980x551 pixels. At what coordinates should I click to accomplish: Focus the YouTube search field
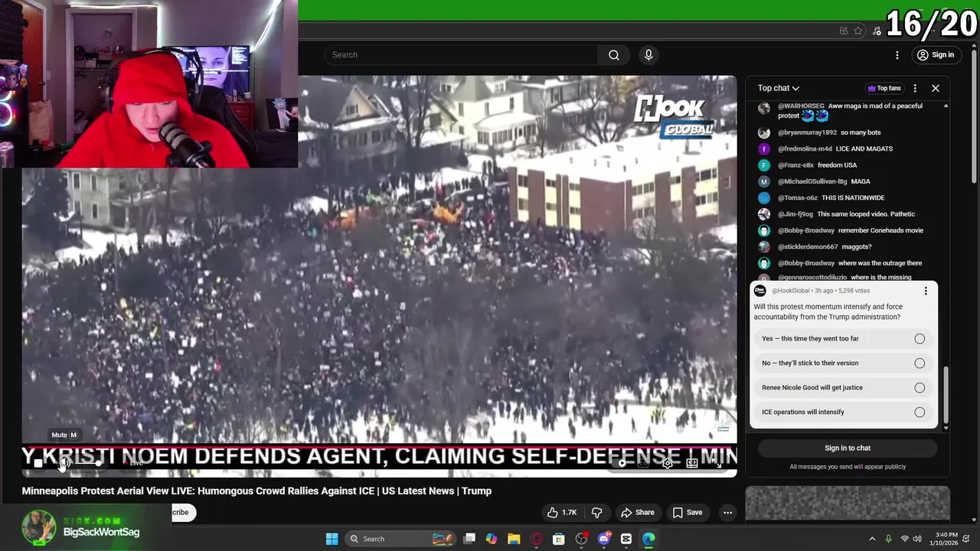461,55
